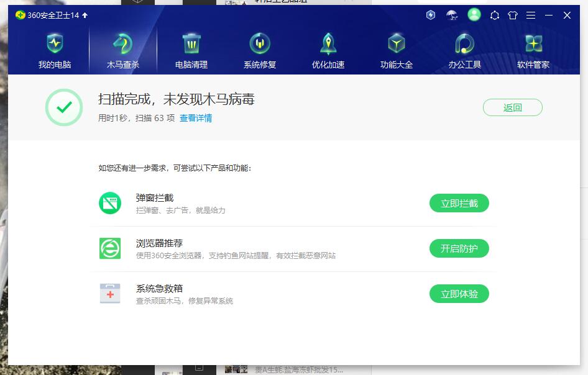588x375 pixels.
Task: Click 开启防护 for 浏览器推荐
Action: (459, 248)
